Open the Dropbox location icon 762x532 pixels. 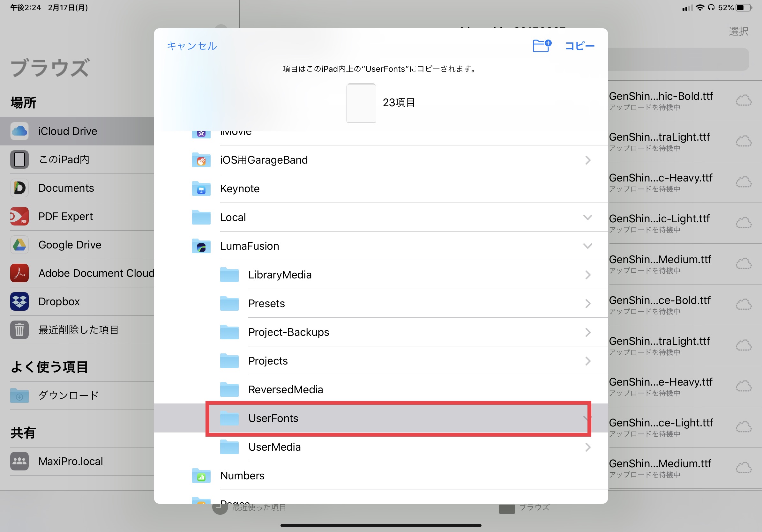pyautogui.click(x=19, y=301)
